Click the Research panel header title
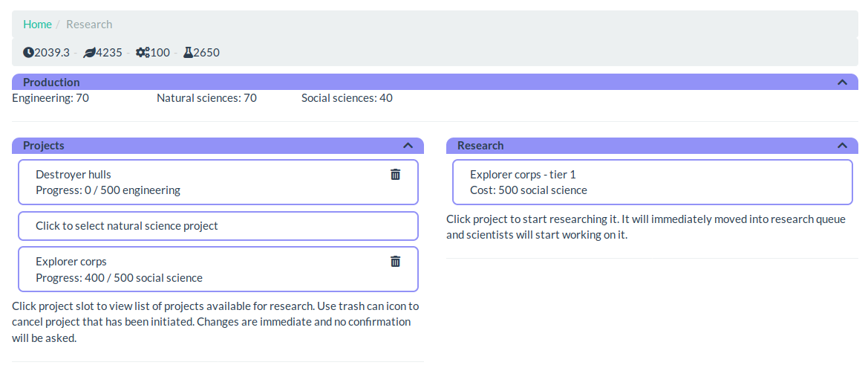The width and height of the screenshot is (868, 368). 480,146
